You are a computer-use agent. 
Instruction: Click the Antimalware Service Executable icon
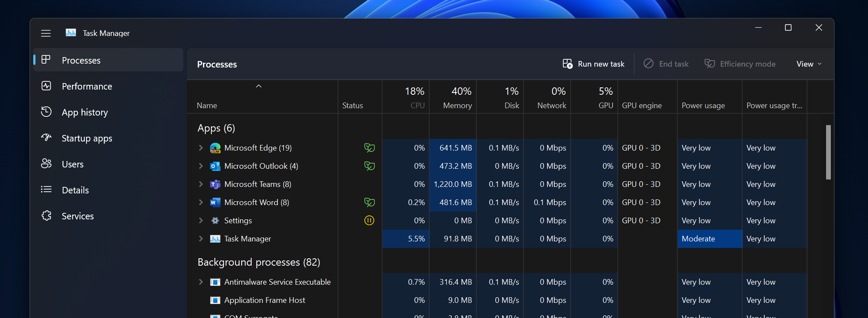[x=215, y=282]
